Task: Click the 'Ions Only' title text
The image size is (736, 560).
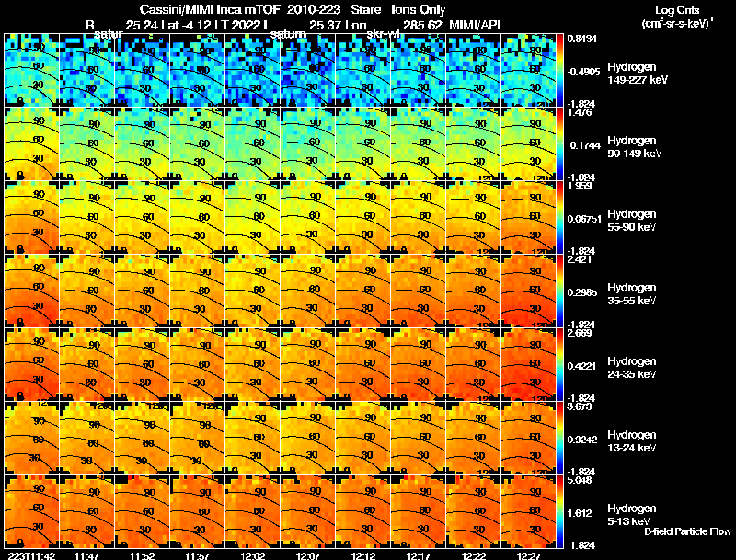Action: [419, 10]
